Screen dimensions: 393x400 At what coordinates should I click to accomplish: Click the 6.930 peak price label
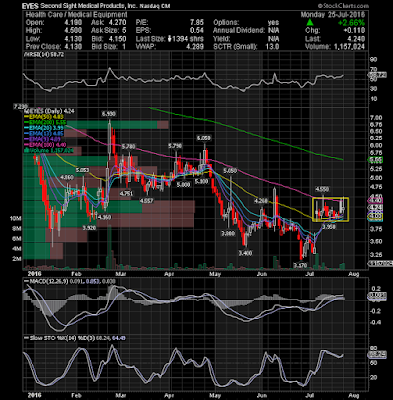[109, 114]
